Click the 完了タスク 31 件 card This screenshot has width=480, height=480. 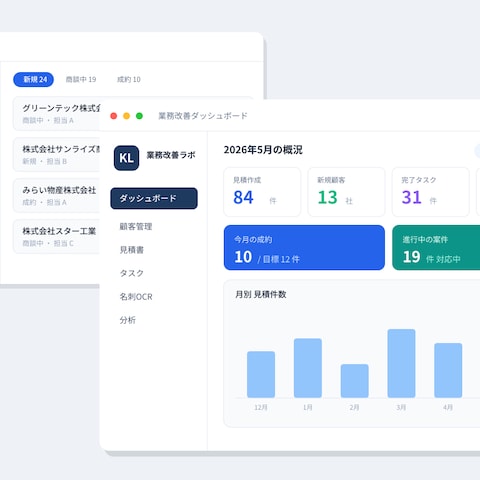coord(431,192)
